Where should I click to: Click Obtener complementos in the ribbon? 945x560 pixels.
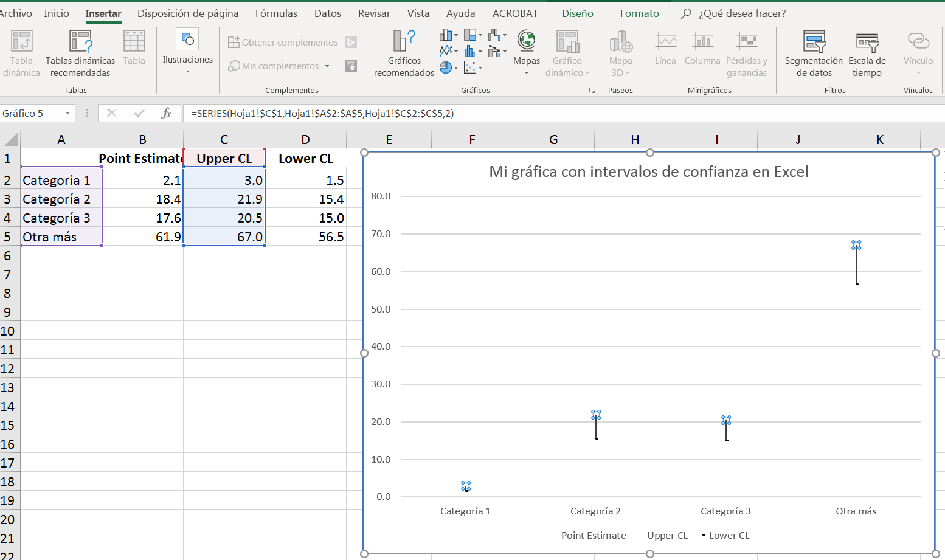pyautogui.click(x=282, y=42)
